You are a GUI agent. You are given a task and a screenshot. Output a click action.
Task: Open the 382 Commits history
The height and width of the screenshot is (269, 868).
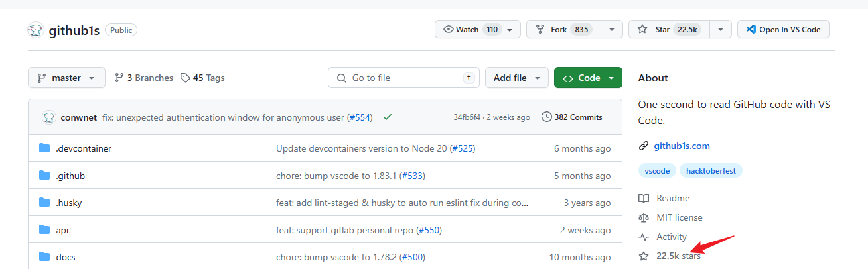pos(572,117)
